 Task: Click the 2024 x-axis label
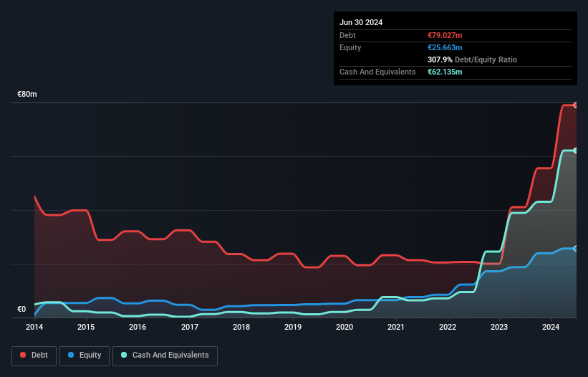tap(551, 327)
